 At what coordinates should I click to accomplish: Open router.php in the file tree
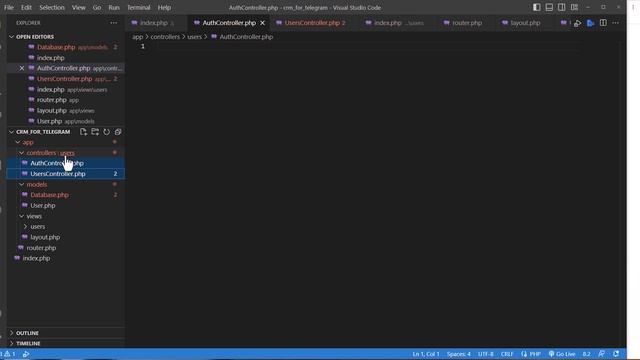point(41,248)
